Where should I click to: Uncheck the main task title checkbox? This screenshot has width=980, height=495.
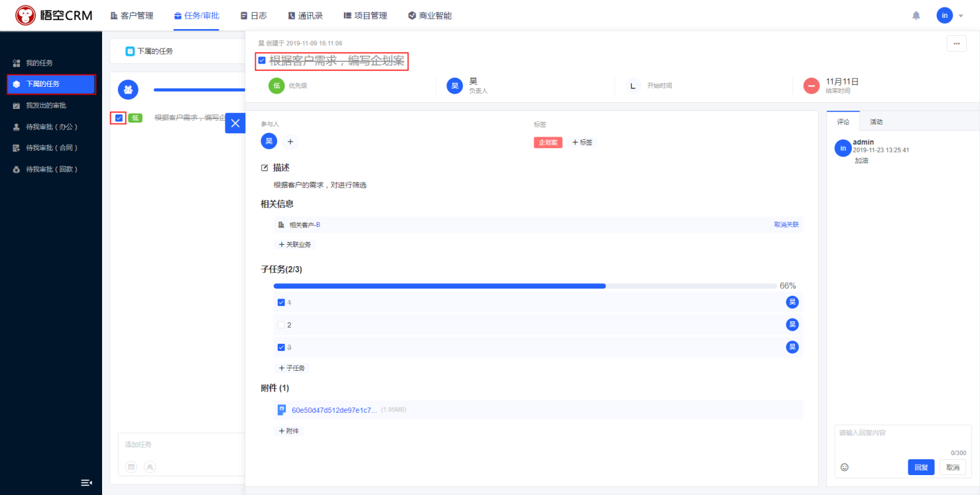pos(262,61)
